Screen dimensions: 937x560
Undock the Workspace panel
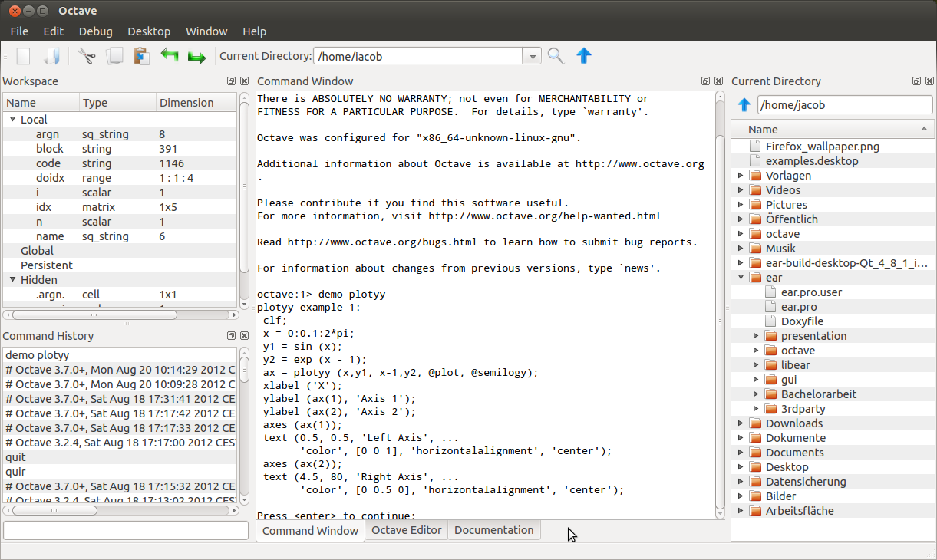tap(231, 81)
